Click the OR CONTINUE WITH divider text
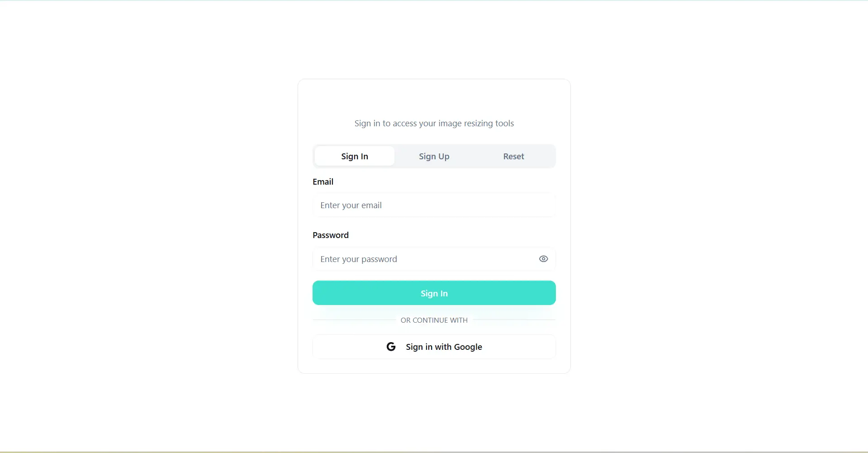 [434, 320]
